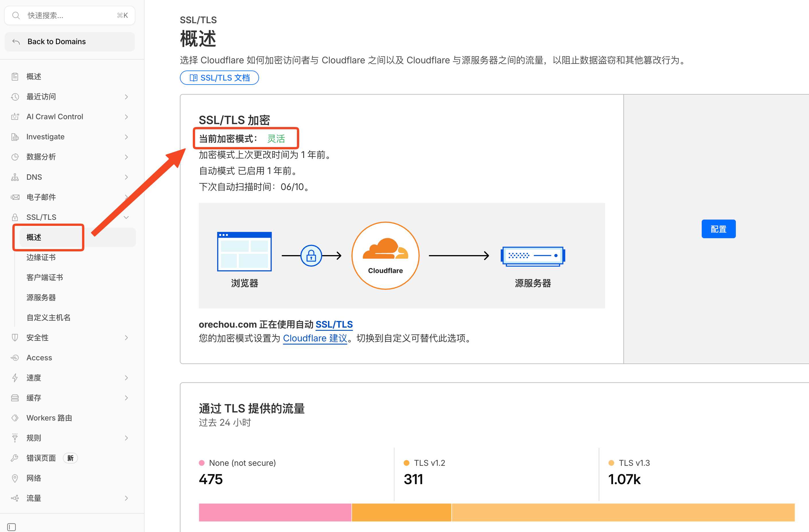Click the light orange TLS v1.3 bar segment
Image resolution: width=809 pixels, height=532 pixels.
[623, 512]
